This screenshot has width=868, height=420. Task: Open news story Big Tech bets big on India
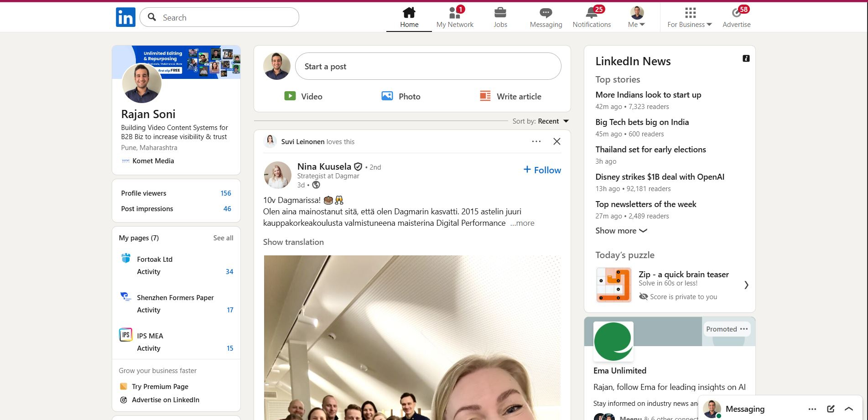[642, 122]
